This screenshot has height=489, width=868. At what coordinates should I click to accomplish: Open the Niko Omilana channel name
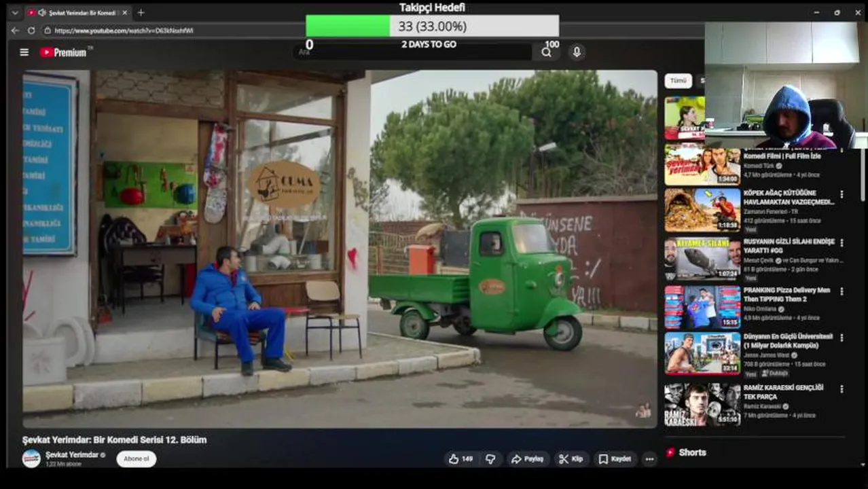[x=761, y=309]
